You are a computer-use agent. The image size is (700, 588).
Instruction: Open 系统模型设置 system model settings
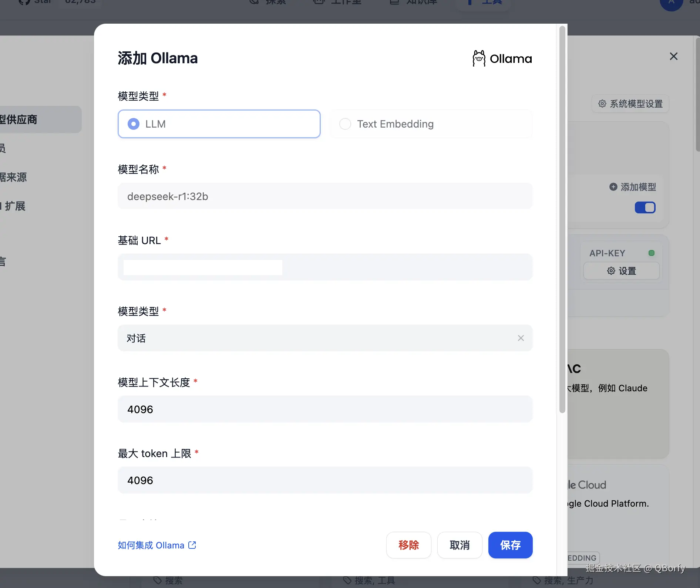[630, 104]
